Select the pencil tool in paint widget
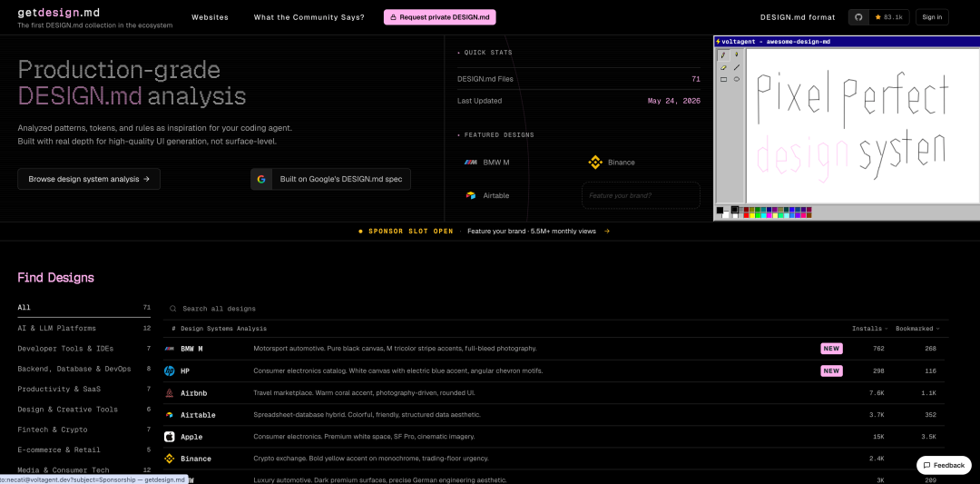Screen dimensions: 980x484 (724, 55)
